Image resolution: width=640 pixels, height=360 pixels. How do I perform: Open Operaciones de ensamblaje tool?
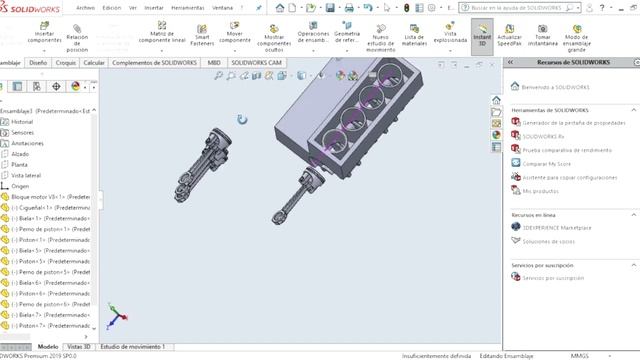pyautogui.click(x=313, y=33)
